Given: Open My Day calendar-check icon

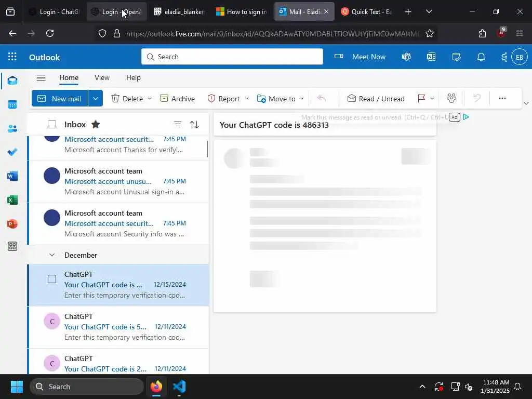Looking at the screenshot, I should [x=456, y=57].
